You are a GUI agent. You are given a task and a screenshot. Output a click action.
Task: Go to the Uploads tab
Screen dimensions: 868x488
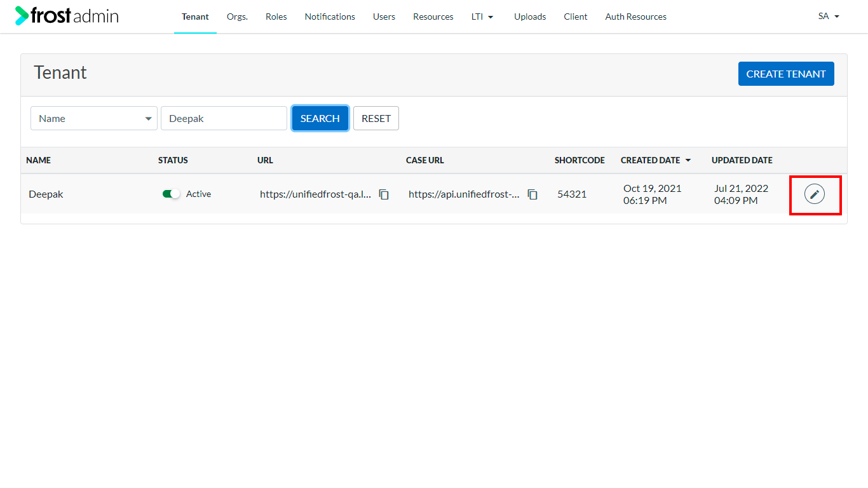click(530, 17)
